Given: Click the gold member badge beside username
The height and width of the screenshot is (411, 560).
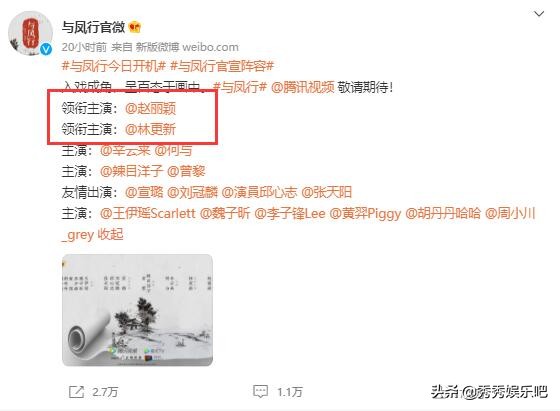Looking at the screenshot, I should point(135,27).
